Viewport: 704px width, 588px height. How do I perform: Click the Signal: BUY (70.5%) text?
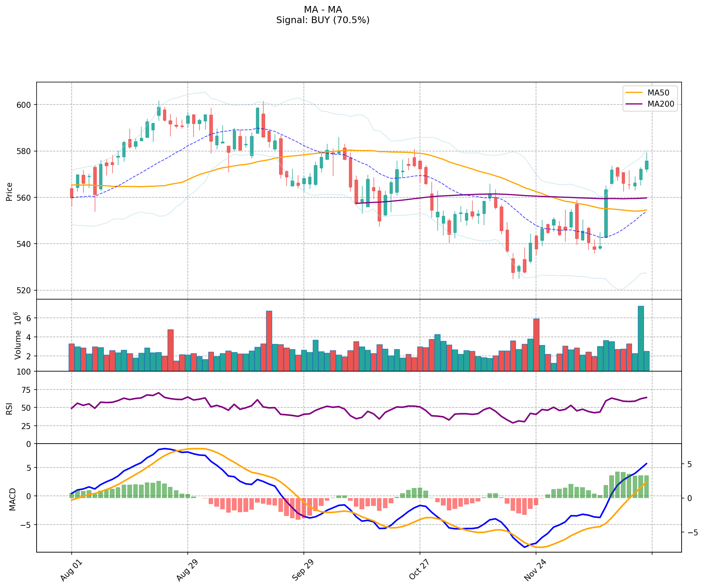pos(323,20)
